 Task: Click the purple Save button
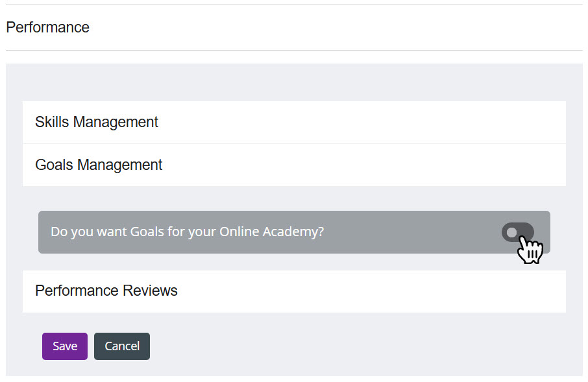[x=65, y=346]
